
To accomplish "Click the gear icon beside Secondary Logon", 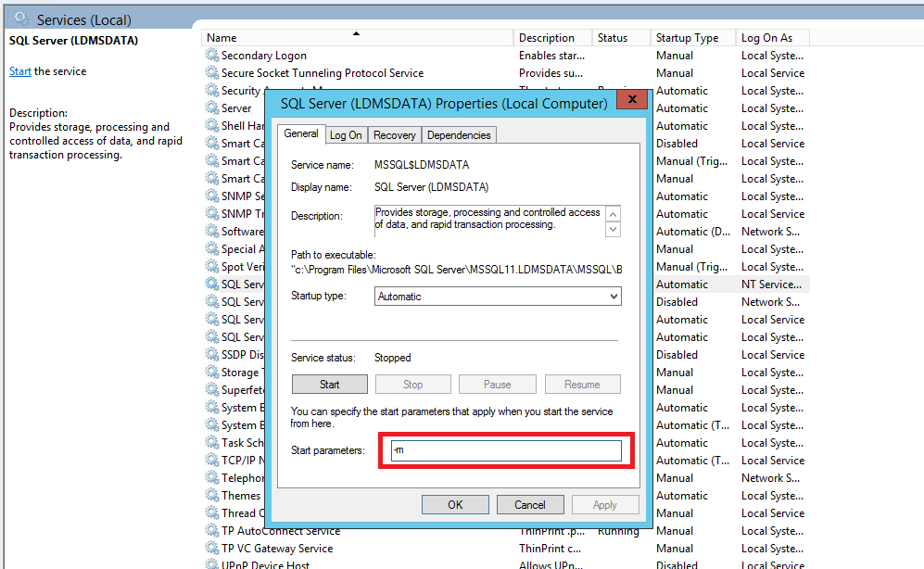I will tap(212, 56).
